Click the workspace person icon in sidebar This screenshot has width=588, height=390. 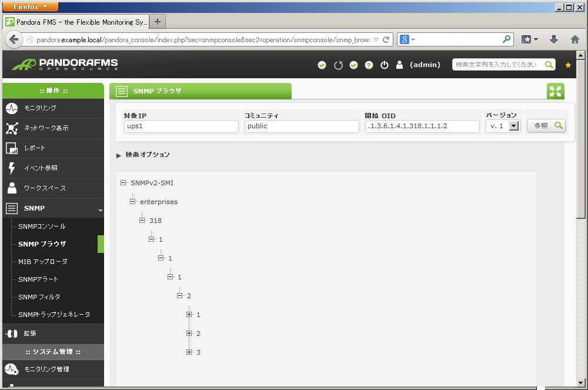tap(12, 188)
